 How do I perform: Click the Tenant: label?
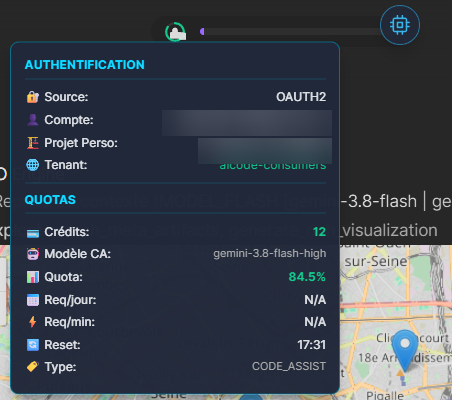pyautogui.click(x=66, y=165)
